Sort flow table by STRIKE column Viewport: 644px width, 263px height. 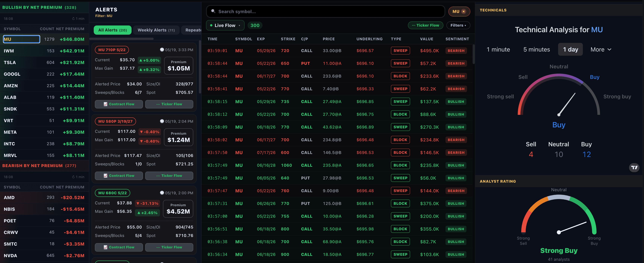288,39
